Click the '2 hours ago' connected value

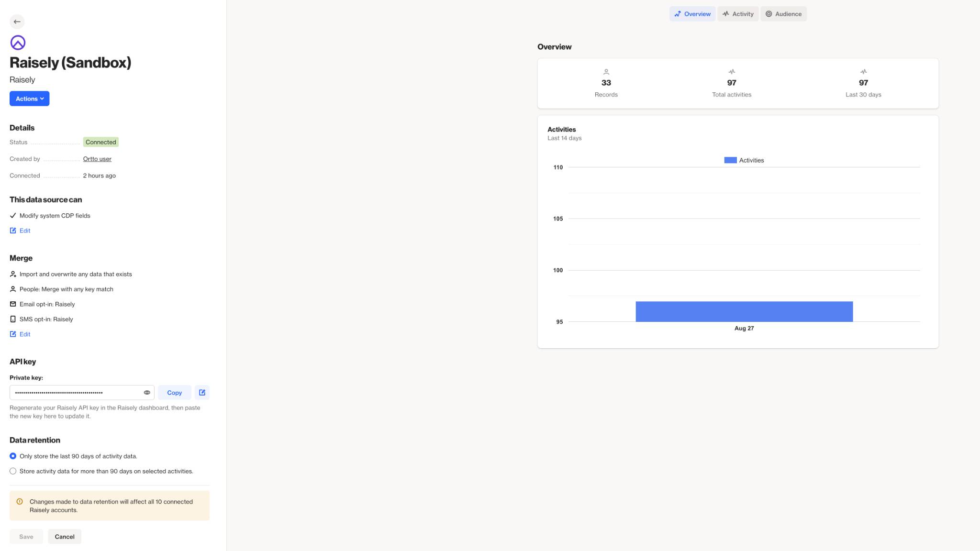[100, 176]
